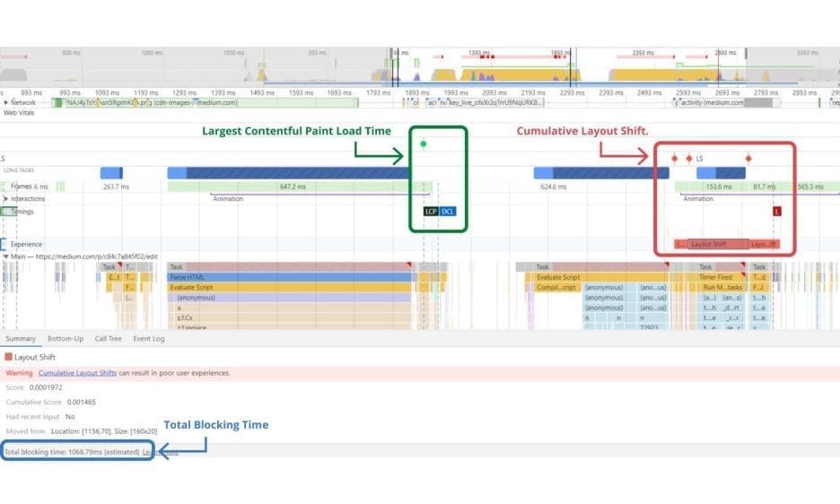Viewport: 840px width, 504px height.
Task: Expand the Frames track
Action: (x=6, y=187)
